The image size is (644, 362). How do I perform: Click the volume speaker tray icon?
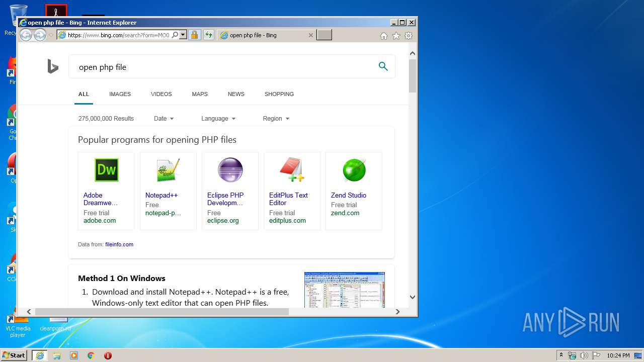point(584,355)
